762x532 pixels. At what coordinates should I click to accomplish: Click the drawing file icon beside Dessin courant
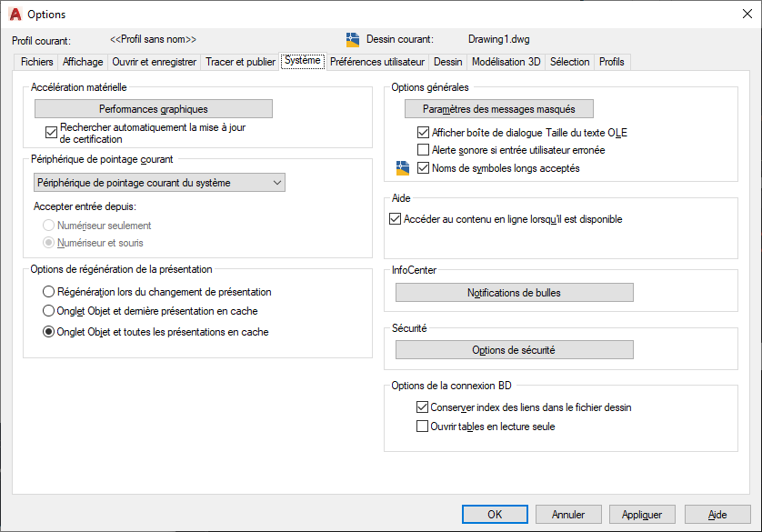353,40
